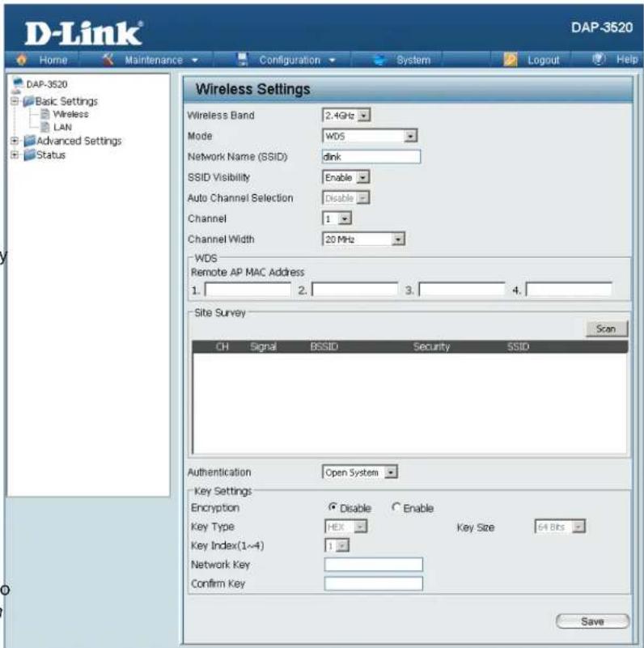Click the Basic Settings folder icon
The height and width of the screenshot is (648, 644).
point(28,101)
